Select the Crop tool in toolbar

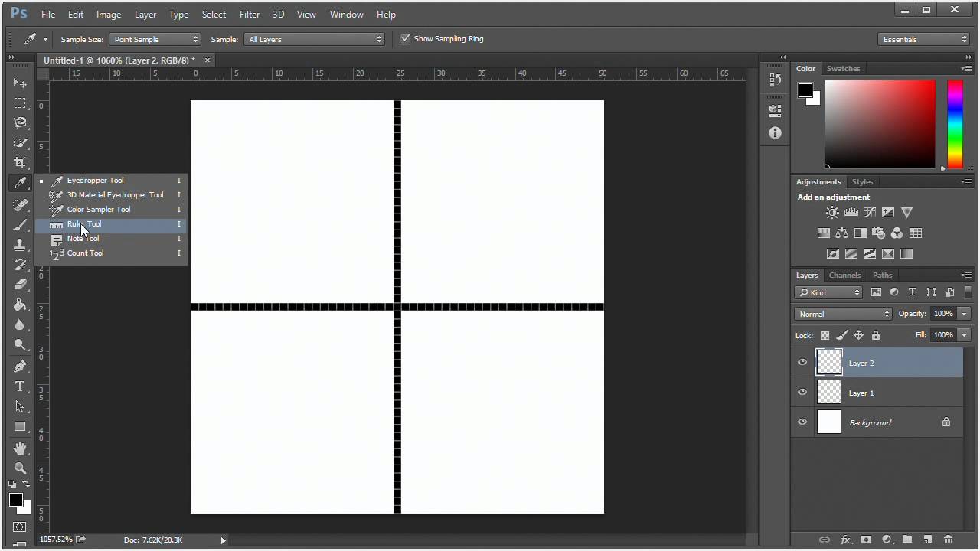(20, 163)
